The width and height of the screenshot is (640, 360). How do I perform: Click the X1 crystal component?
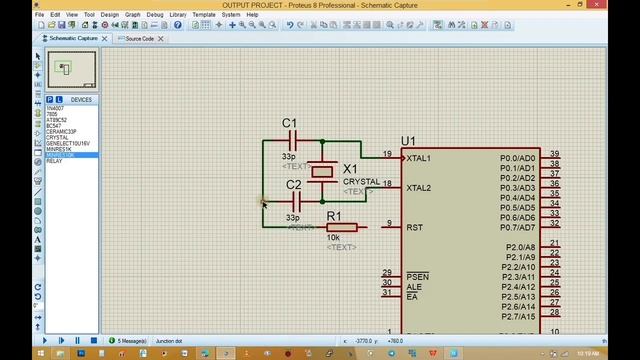coord(322,172)
